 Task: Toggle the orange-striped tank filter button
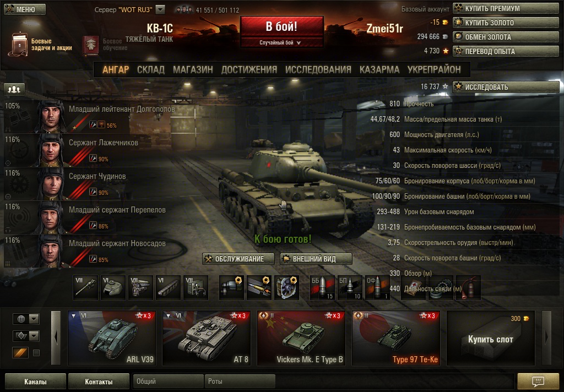point(20,353)
